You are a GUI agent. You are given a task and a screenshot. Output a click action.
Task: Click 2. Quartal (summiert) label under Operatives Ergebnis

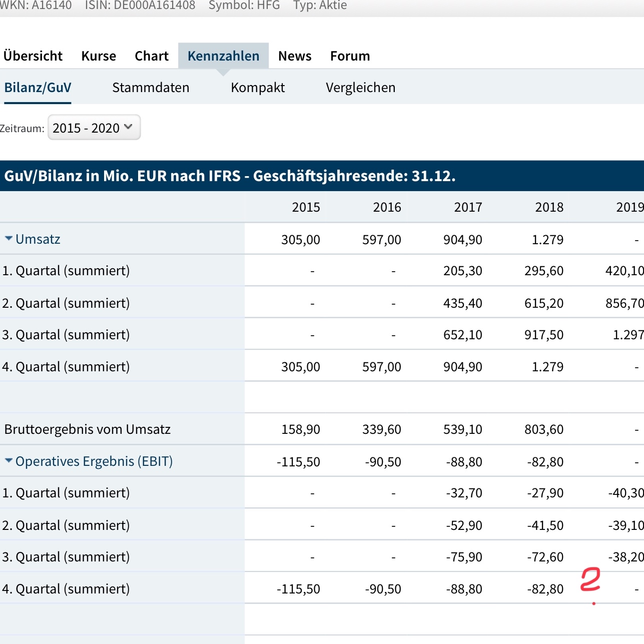66,525
